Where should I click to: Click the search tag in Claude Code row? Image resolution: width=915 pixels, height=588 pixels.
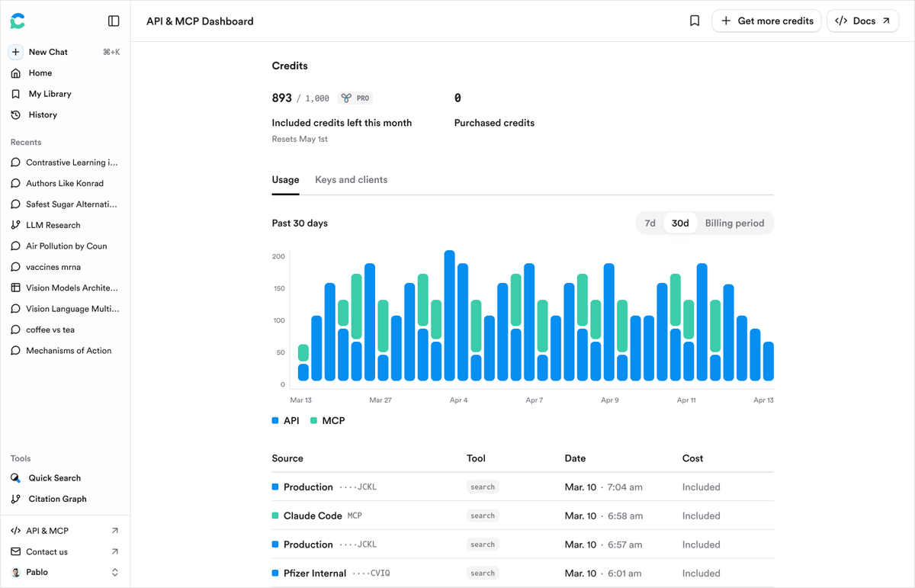(x=483, y=516)
